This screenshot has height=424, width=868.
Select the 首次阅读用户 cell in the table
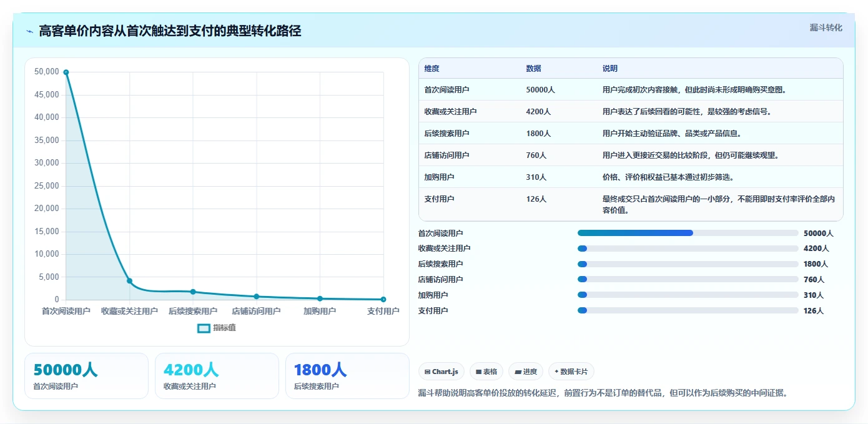tap(446, 90)
